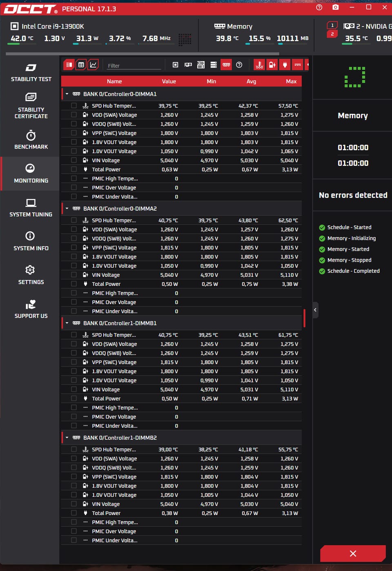Switch to the table view icon
The height and width of the screenshot is (571, 392).
point(81,64)
